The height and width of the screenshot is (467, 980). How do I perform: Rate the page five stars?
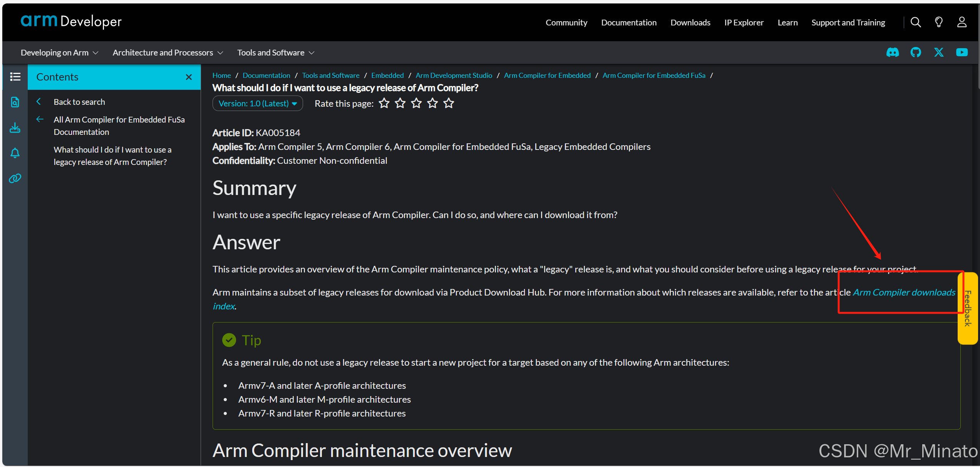pos(449,103)
